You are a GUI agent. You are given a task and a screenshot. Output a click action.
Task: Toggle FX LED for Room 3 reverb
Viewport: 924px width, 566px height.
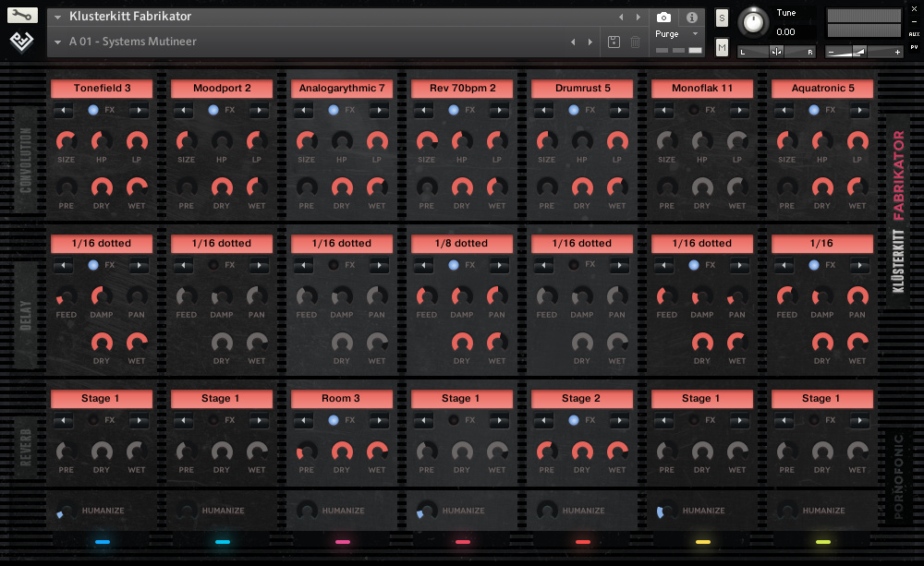[x=334, y=420]
